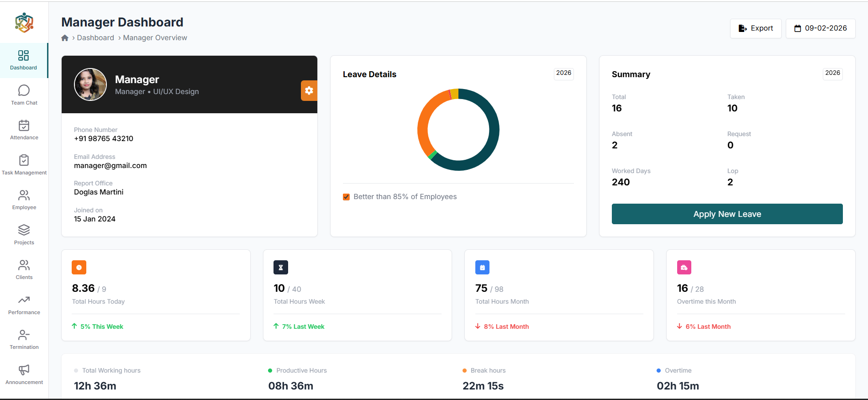Click the company logo in the sidebar
Screen dimensions: 868x400
pyautogui.click(x=24, y=23)
